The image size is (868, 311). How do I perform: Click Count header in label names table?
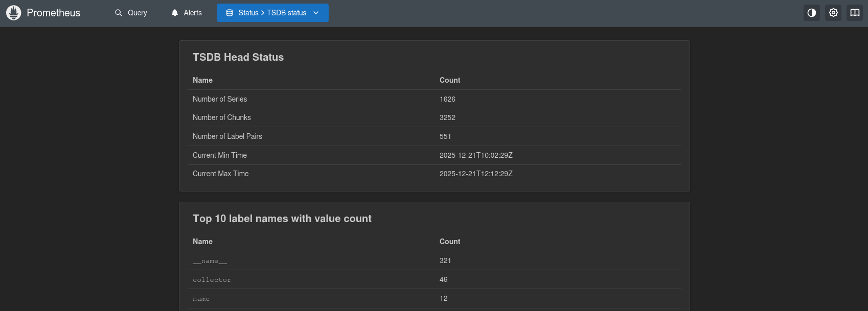[450, 242]
